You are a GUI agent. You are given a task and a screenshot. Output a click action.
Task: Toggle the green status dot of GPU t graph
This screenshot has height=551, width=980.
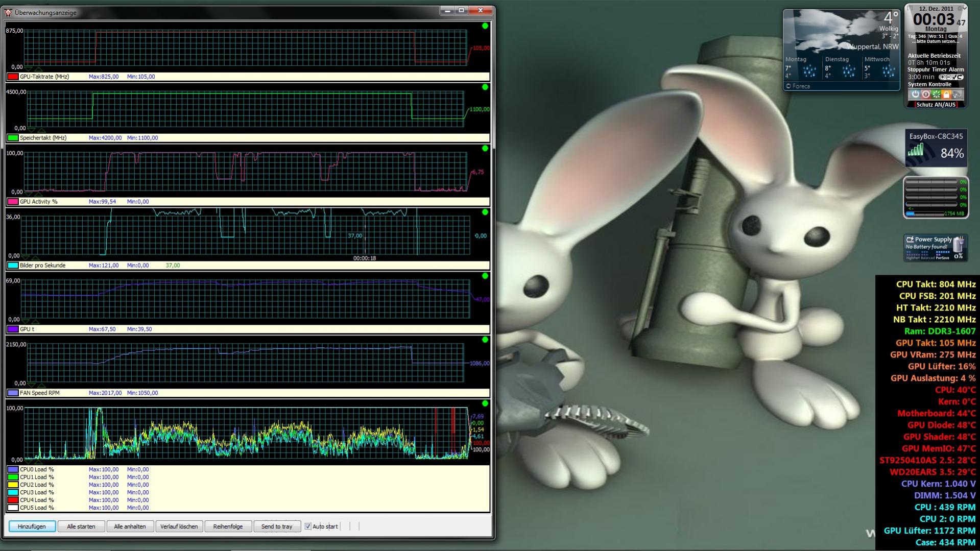tap(485, 276)
